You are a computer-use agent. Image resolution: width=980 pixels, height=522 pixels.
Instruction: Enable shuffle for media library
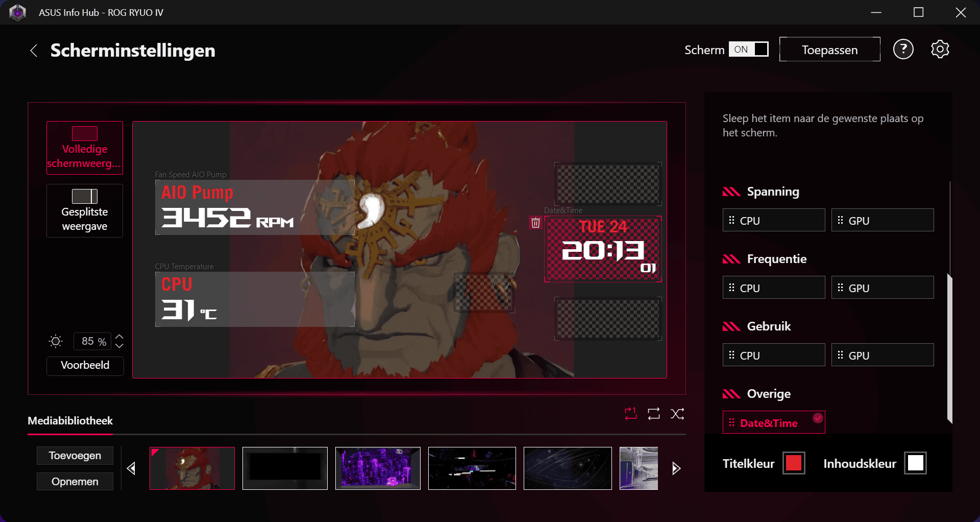677,414
